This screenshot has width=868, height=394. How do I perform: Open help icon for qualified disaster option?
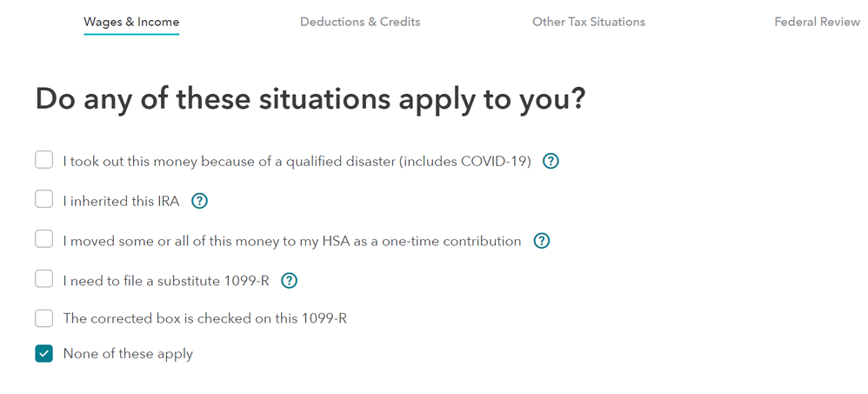click(551, 161)
